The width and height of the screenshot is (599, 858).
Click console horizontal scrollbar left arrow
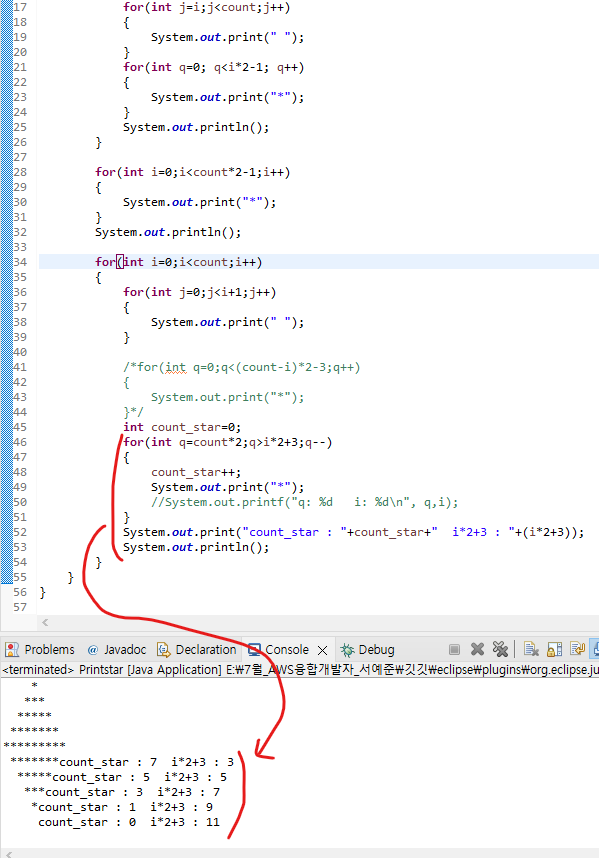[8, 854]
